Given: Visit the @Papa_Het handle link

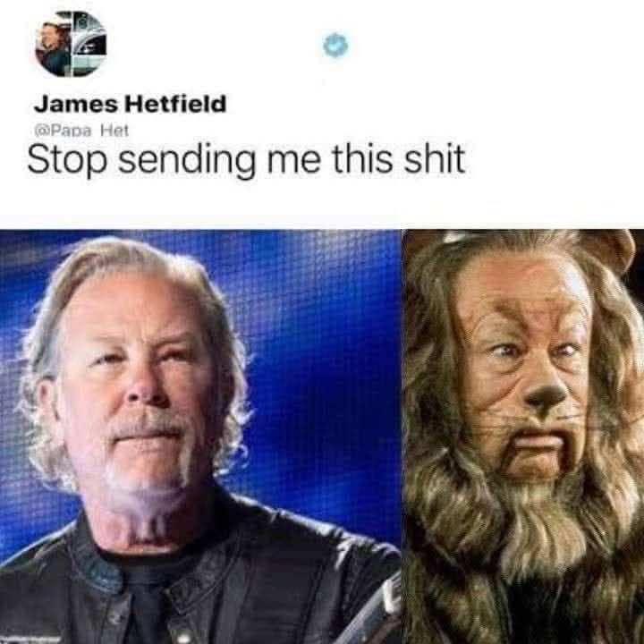Looking at the screenshot, I should coord(81,131).
